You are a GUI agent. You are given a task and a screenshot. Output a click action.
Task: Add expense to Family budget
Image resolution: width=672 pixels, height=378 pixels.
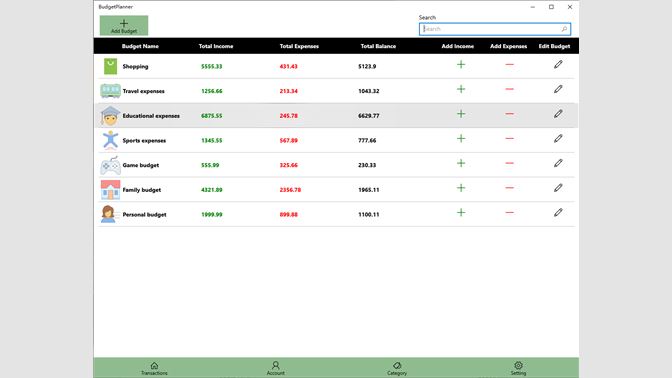coord(509,188)
